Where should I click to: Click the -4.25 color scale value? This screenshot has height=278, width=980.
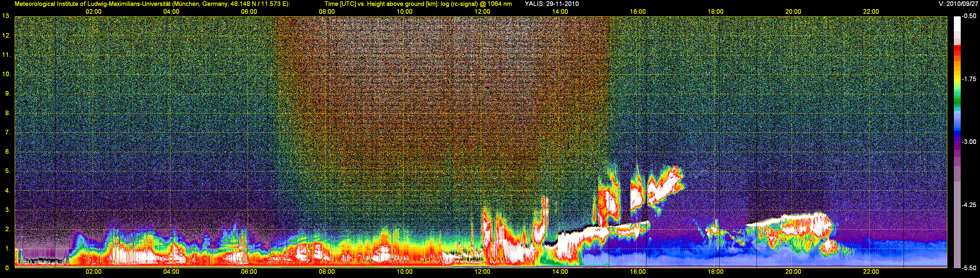969,205
